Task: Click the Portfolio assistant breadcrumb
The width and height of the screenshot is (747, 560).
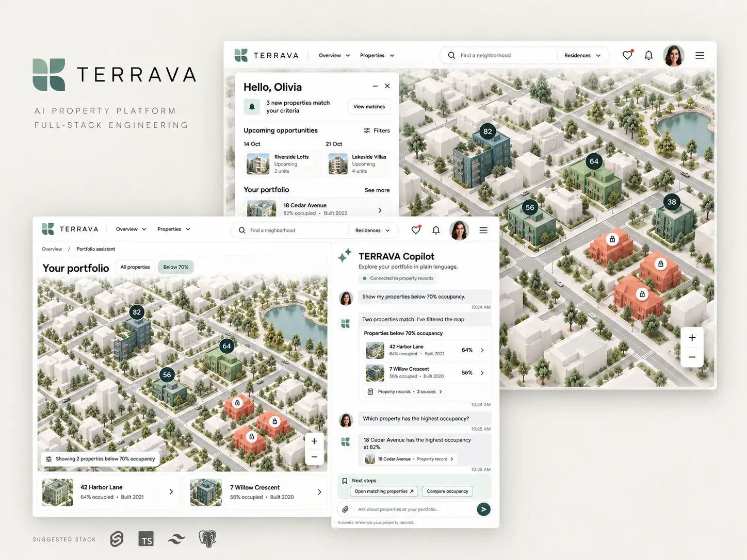Action: pos(96,249)
